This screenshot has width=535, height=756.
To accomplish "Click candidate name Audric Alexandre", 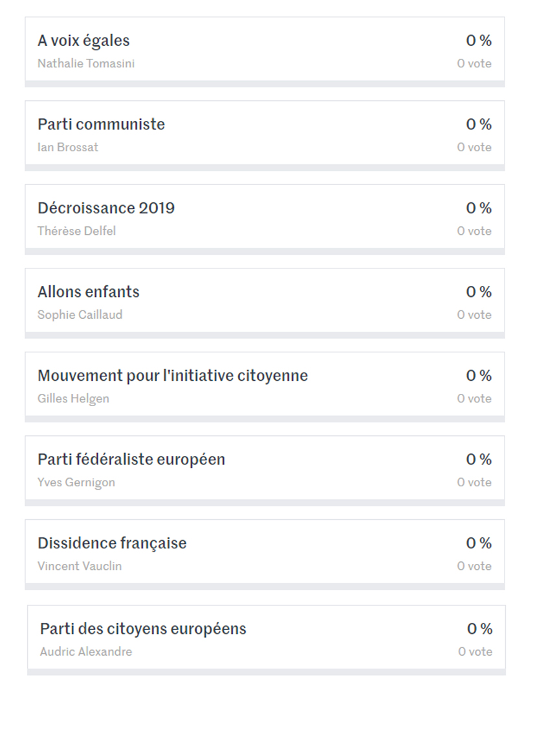I will tap(86, 652).
